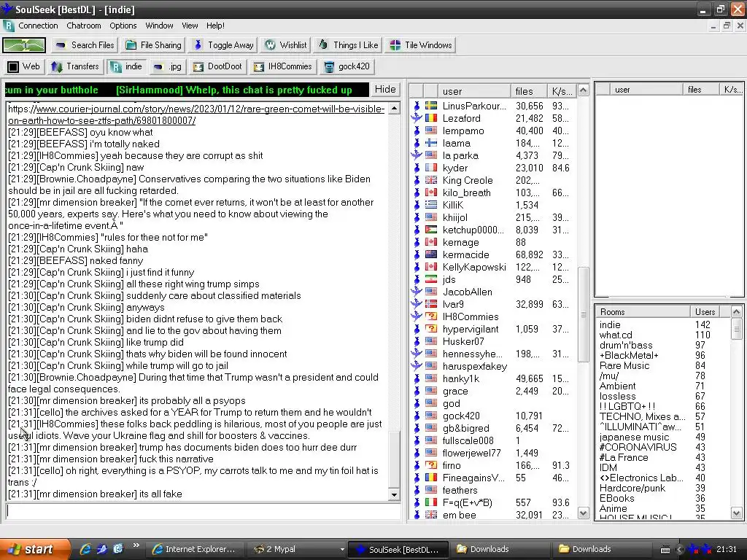Select the indie chatroom tab
Screen dimensions: 747x560
coord(127,66)
